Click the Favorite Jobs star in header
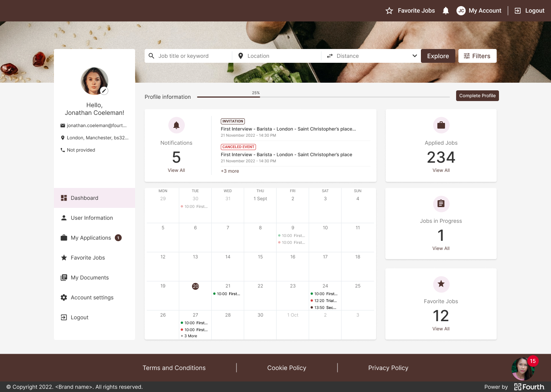This screenshot has width=551, height=392. (x=389, y=11)
